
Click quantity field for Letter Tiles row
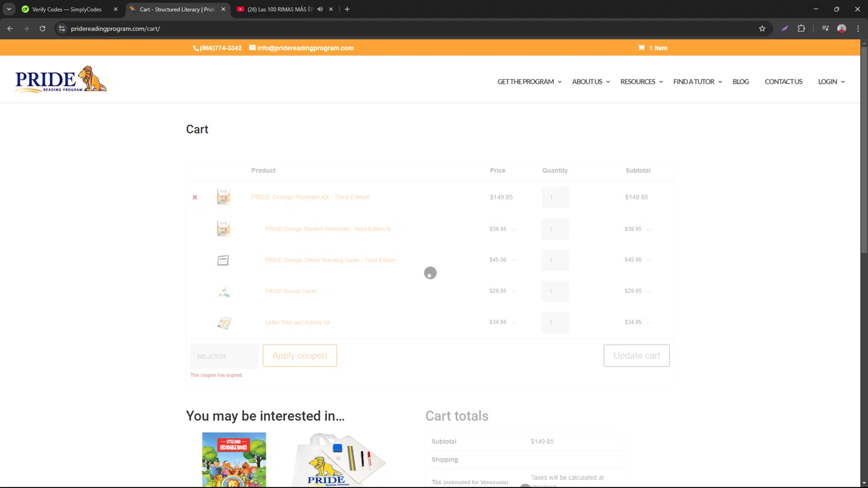pos(556,323)
